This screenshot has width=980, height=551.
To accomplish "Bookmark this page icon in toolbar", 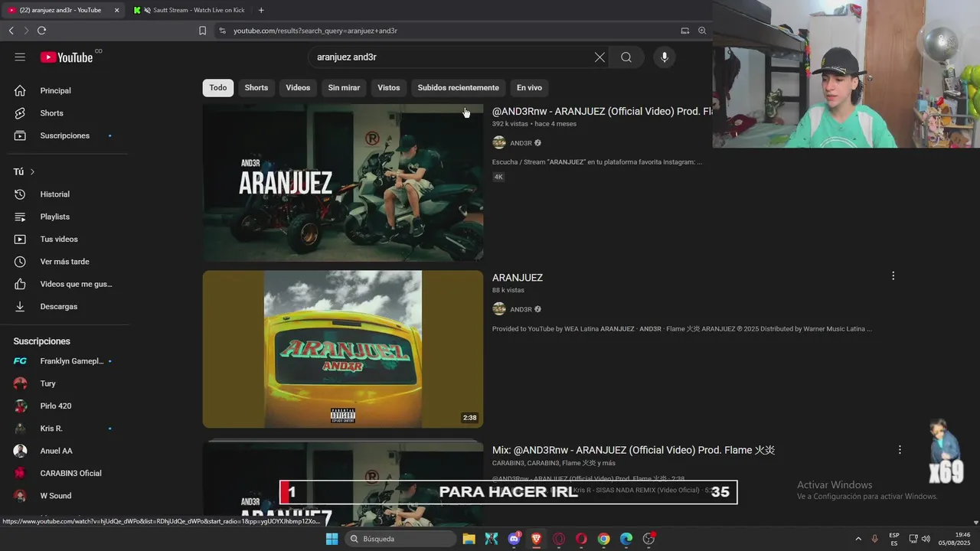I will [x=202, y=31].
